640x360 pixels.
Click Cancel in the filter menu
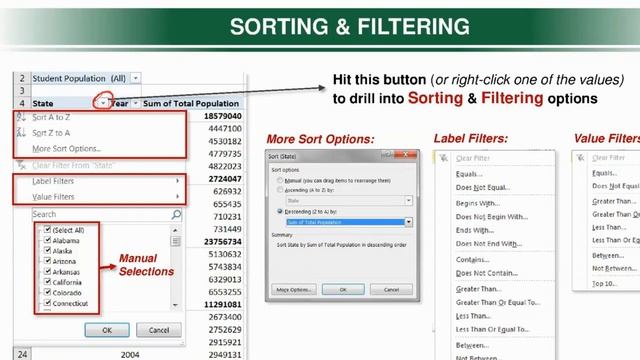pos(159,330)
